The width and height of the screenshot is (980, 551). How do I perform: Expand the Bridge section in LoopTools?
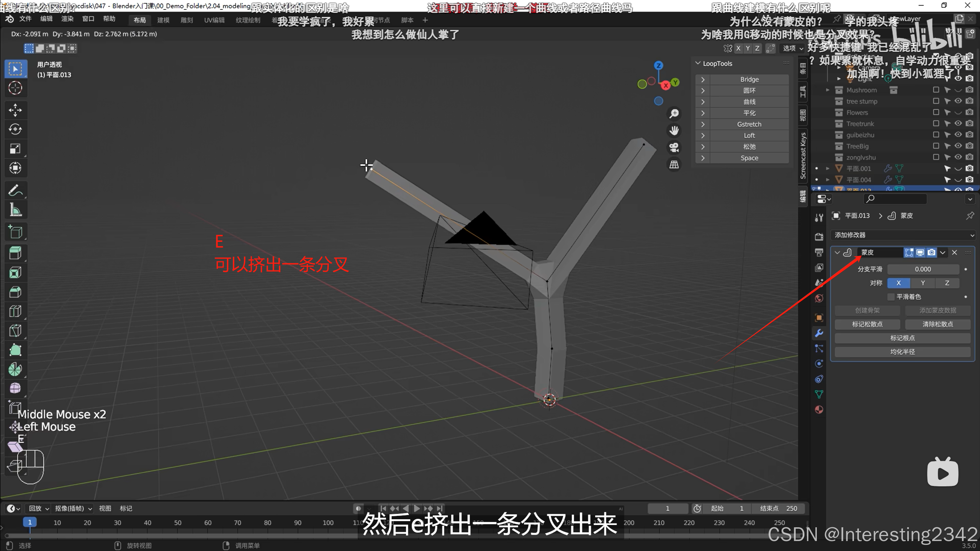[703, 80]
